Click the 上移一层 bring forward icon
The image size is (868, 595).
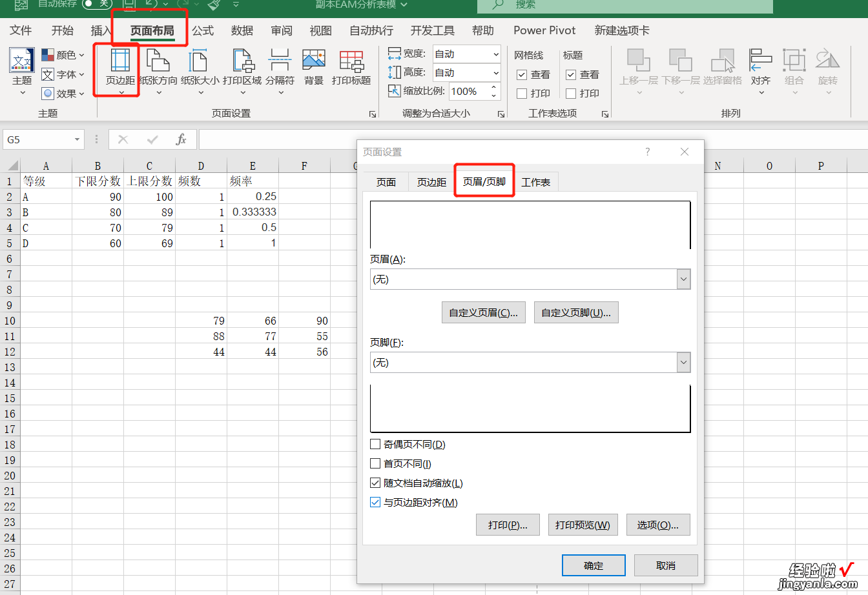639,60
